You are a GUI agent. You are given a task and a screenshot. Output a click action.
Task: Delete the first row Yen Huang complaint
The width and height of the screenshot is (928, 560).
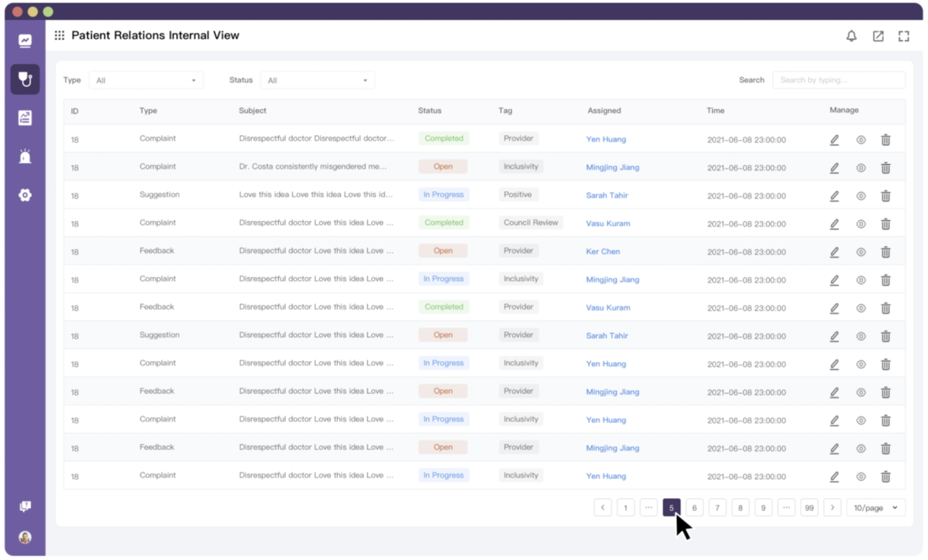[x=886, y=140]
